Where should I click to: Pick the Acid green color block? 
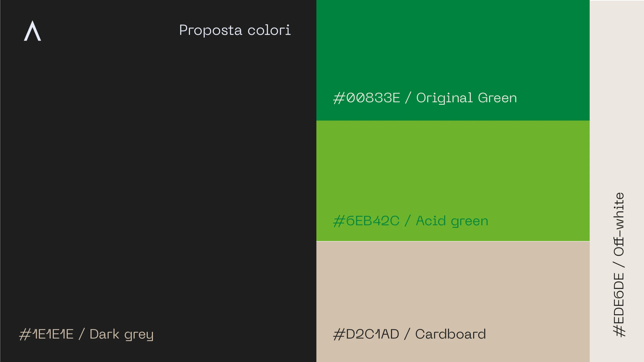(x=453, y=181)
